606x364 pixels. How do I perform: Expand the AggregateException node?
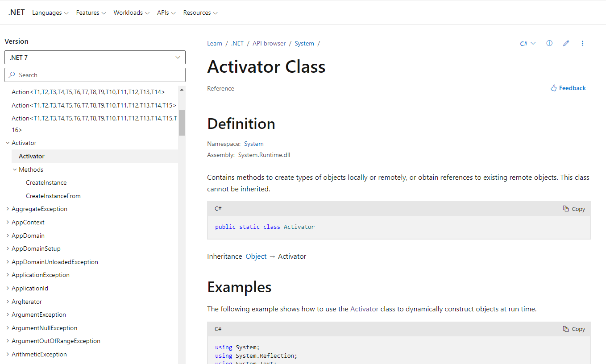pos(8,209)
